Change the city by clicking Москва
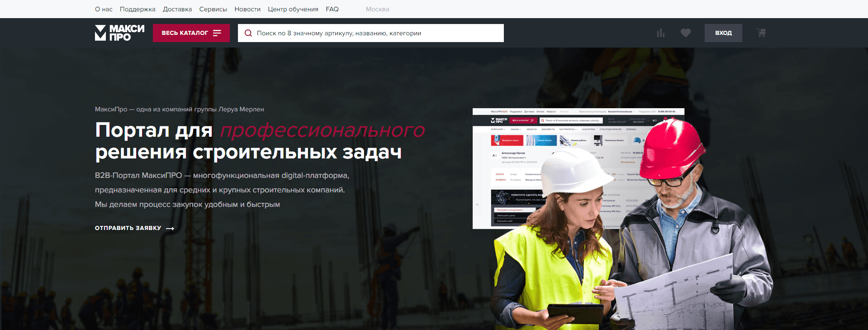868x330 pixels. point(377,9)
